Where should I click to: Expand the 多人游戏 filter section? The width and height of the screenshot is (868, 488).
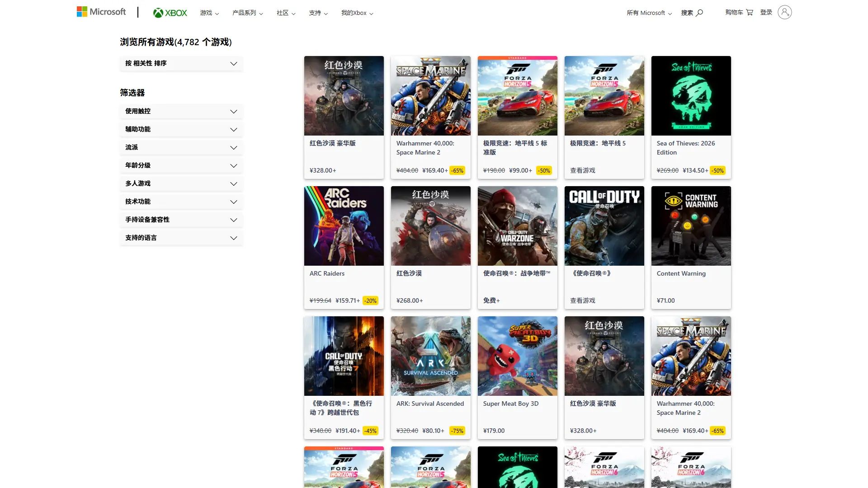(181, 183)
